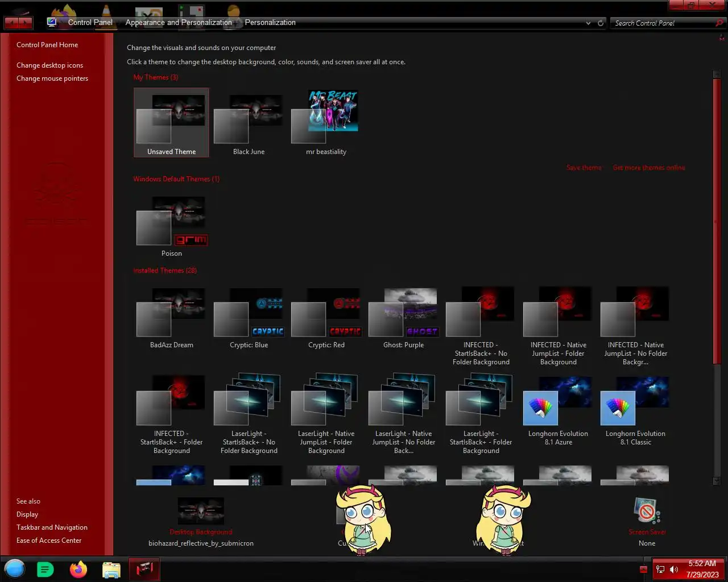
Task: Select Longhorn Evolution 8.1 Azure theme
Action: point(558,411)
